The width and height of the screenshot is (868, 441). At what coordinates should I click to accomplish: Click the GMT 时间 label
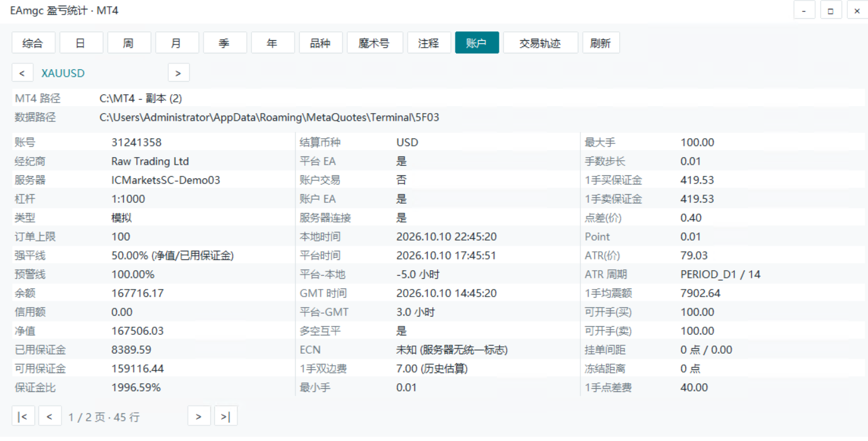point(323,293)
